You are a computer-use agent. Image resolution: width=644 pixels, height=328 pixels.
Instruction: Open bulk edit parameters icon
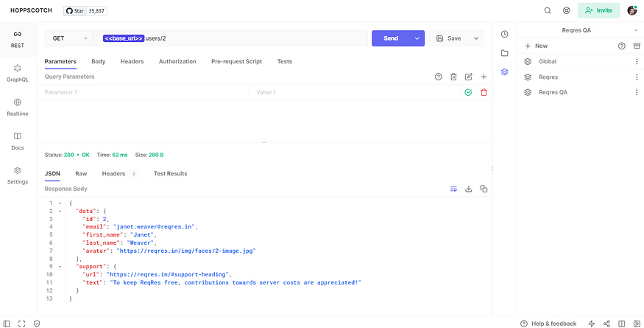[469, 77]
